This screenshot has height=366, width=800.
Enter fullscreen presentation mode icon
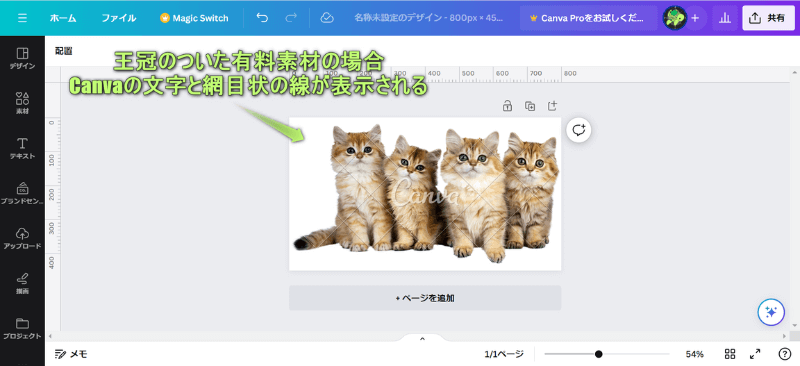coord(755,354)
